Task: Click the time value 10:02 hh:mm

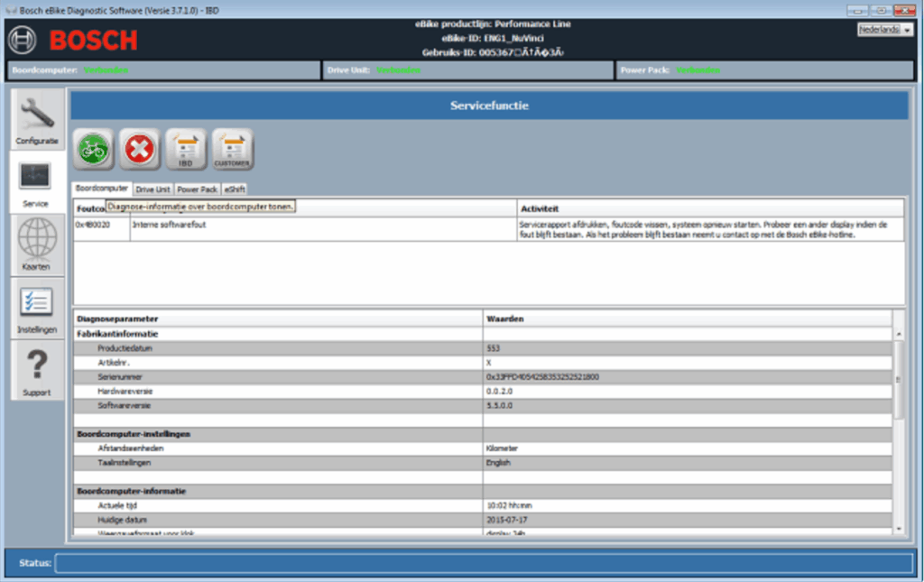Action: pos(509,505)
